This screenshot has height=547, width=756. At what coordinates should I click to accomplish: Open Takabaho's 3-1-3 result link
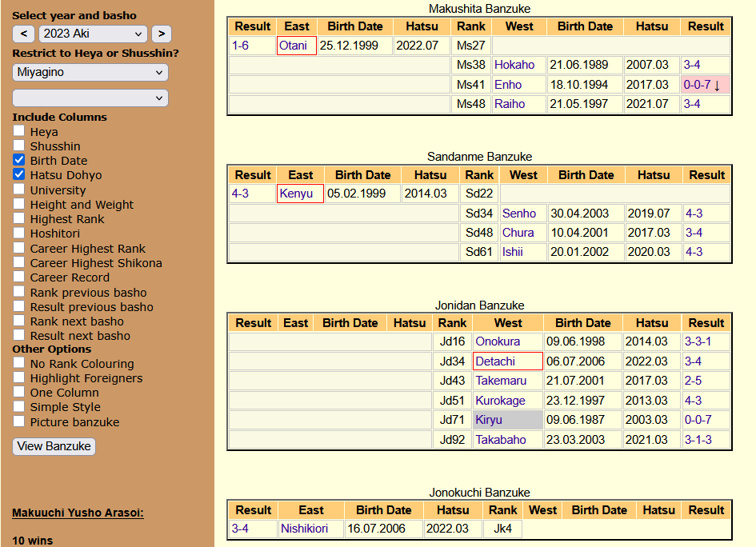click(x=698, y=440)
